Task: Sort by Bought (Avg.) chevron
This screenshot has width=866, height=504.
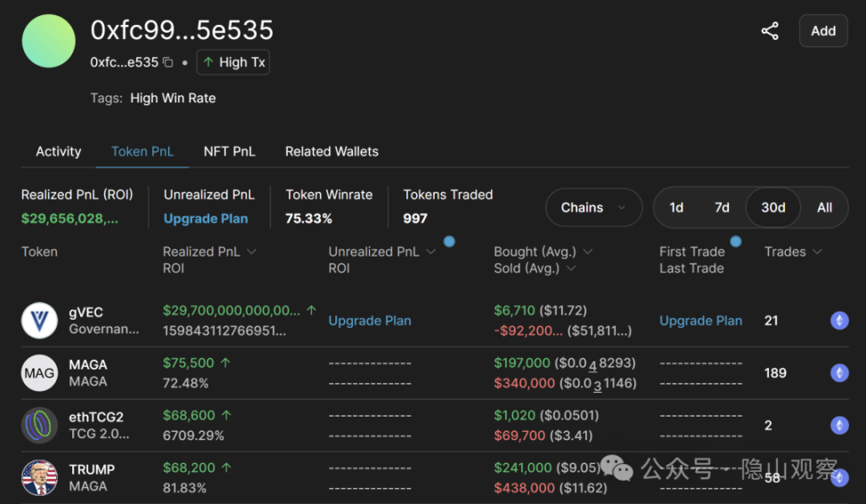Action: pyautogui.click(x=588, y=252)
